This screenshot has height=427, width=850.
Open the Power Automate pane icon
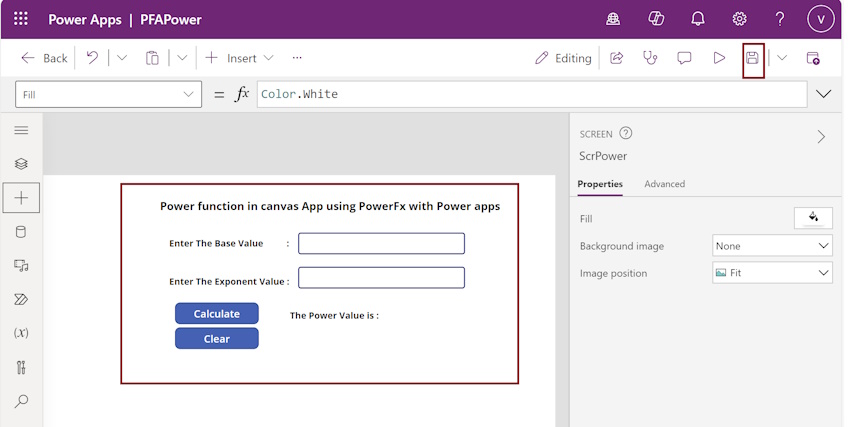[21, 299]
